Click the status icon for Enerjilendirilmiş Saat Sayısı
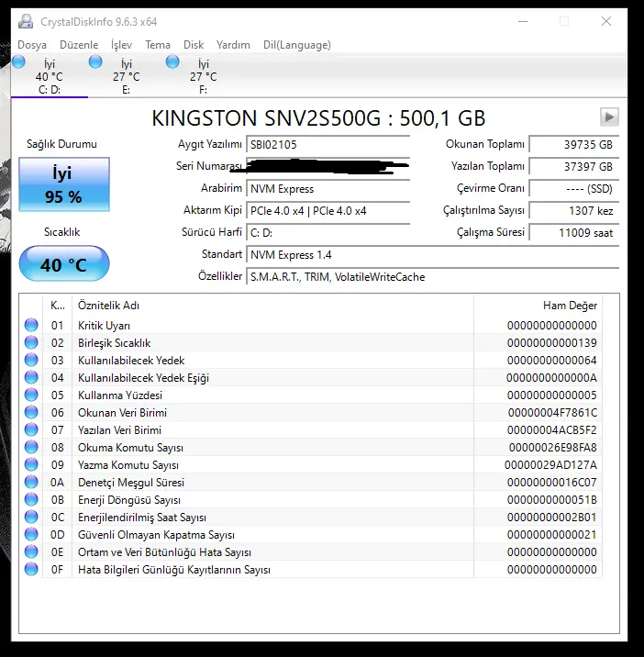 [31, 517]
